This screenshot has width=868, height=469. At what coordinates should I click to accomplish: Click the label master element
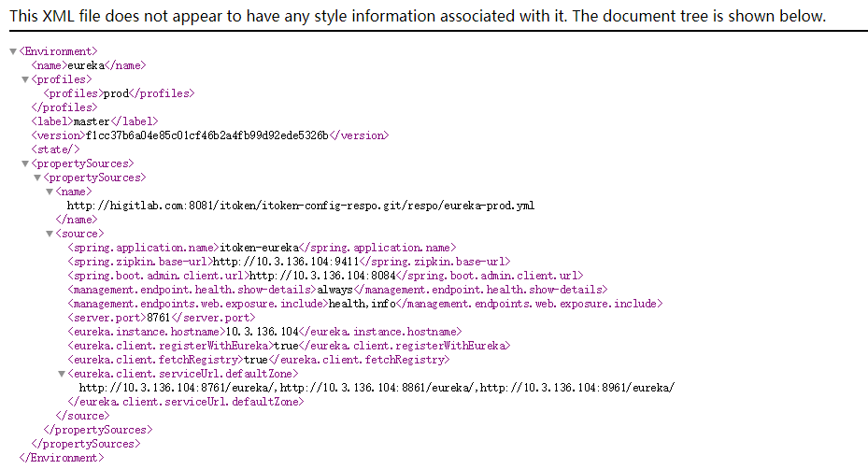click(94, 121)
